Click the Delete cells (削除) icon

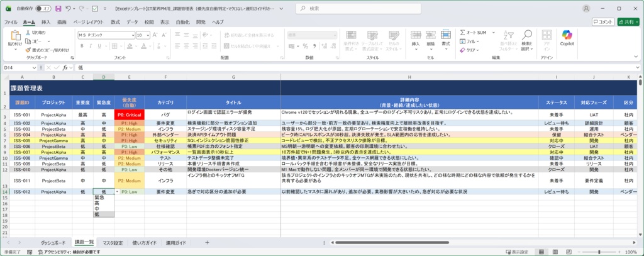tap(430, 35)
